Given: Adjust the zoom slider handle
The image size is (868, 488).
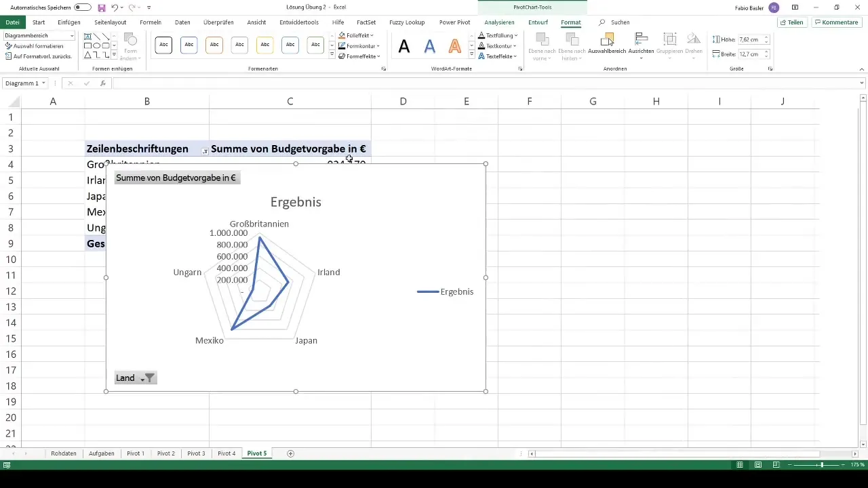Looking at the screenshot, I should pos(822,465).
